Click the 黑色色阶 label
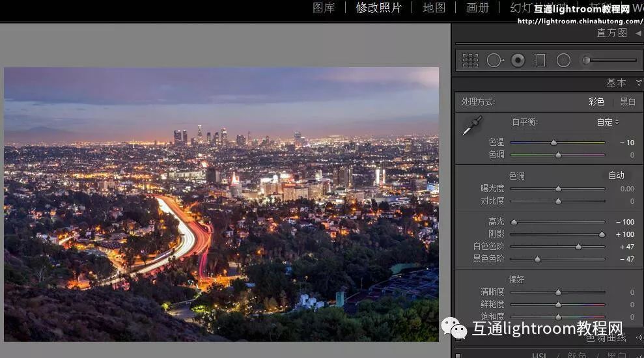Screen dimensions: 644x358 pos(488,258)
